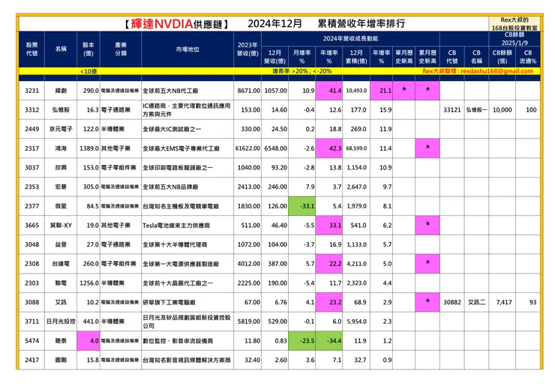Click the 1389.0 capital value

click(88, 148)
